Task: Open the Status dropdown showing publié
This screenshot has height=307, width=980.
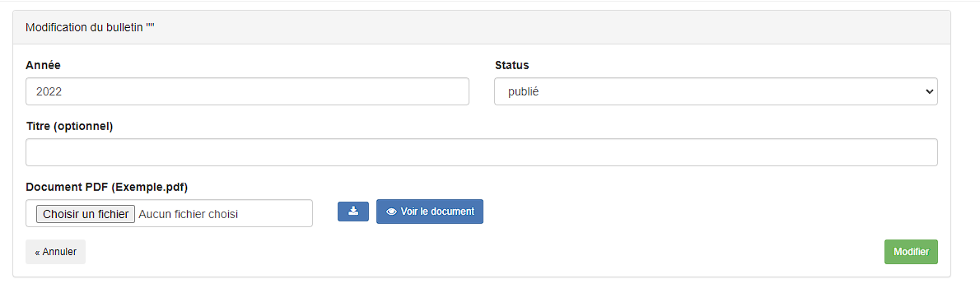Action: [716, 91]
